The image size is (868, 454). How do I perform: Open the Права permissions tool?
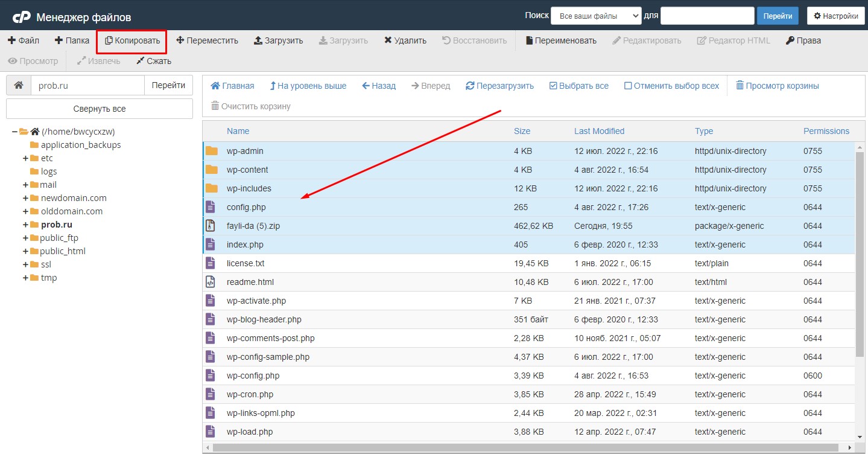click(x=803, y=40)
